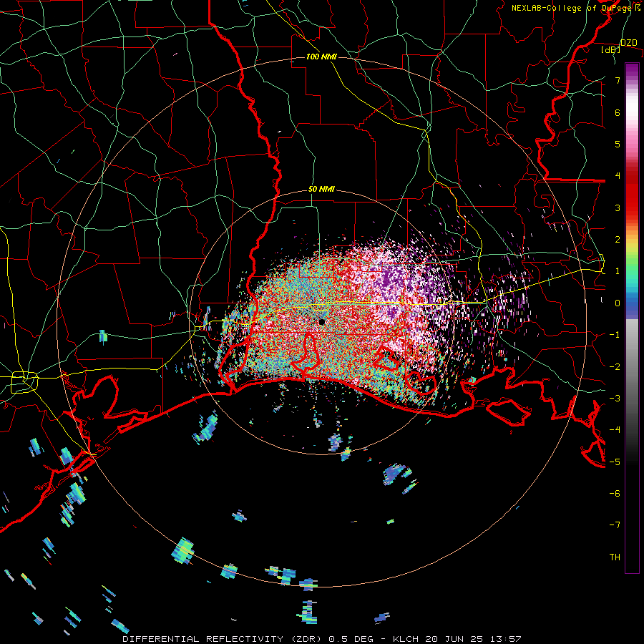Click the "50 NMI" range ring label
This screenshot has height=644, width=644.
click(x=321, y=190)
